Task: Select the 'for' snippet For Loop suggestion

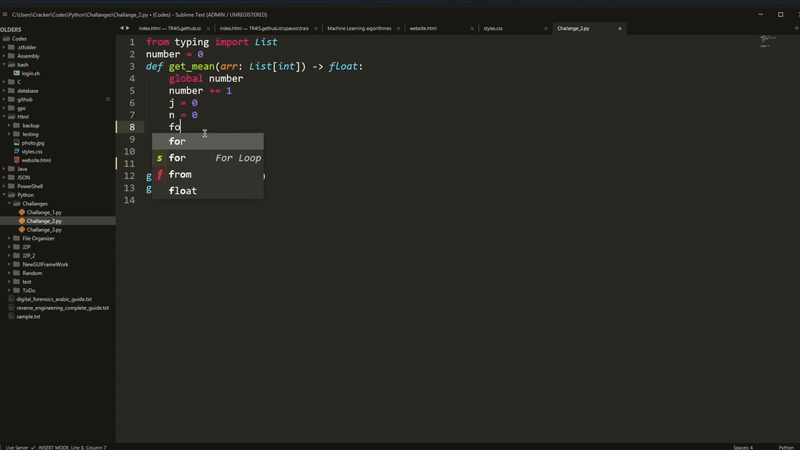Action: [x=207, y=158]
